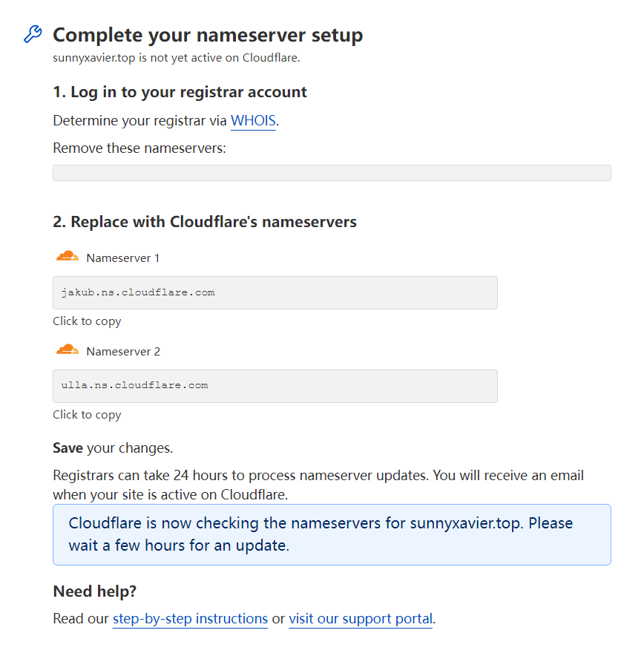This screenshot has width=644, height=659.
Task: Click the 'sunnyxavier.top is not yet active' subtitle
Action: coord(177,58)
